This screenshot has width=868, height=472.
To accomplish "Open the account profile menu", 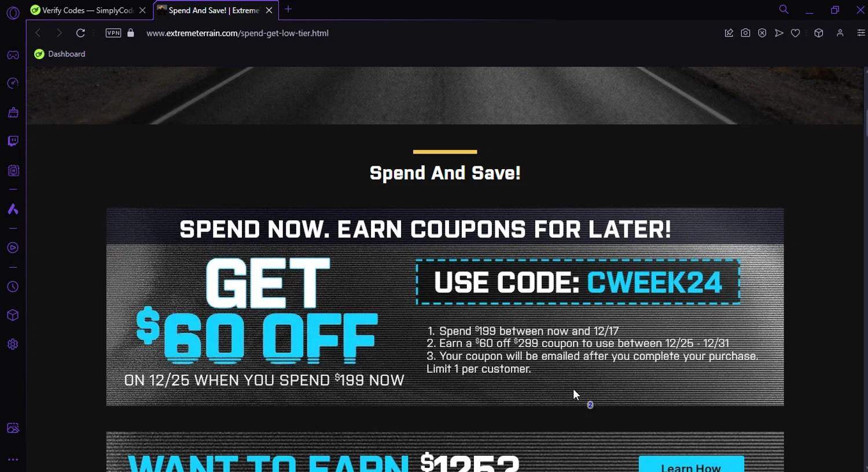I will (x=840, y=33).
